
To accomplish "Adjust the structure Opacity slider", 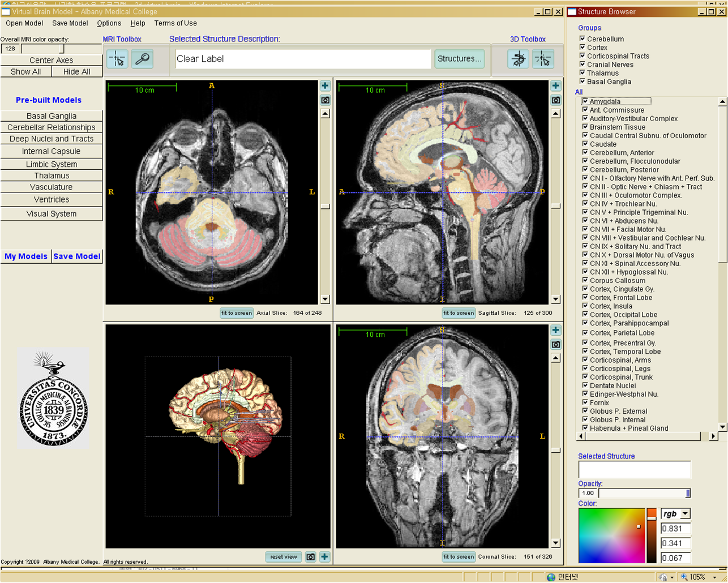I will (x=644, y=494).
